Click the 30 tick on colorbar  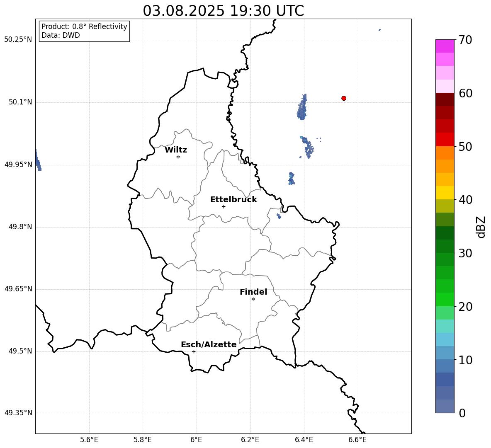(x=465, y=253)
